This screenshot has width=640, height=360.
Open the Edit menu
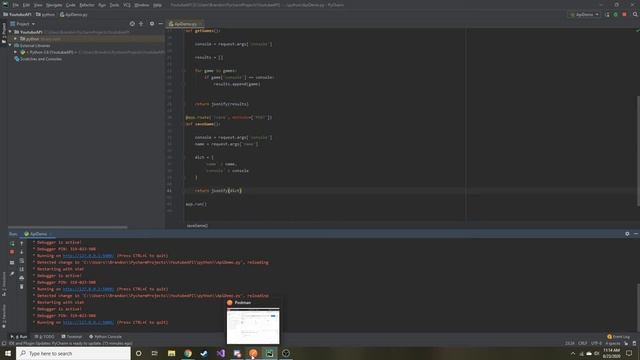coord(26,5)
